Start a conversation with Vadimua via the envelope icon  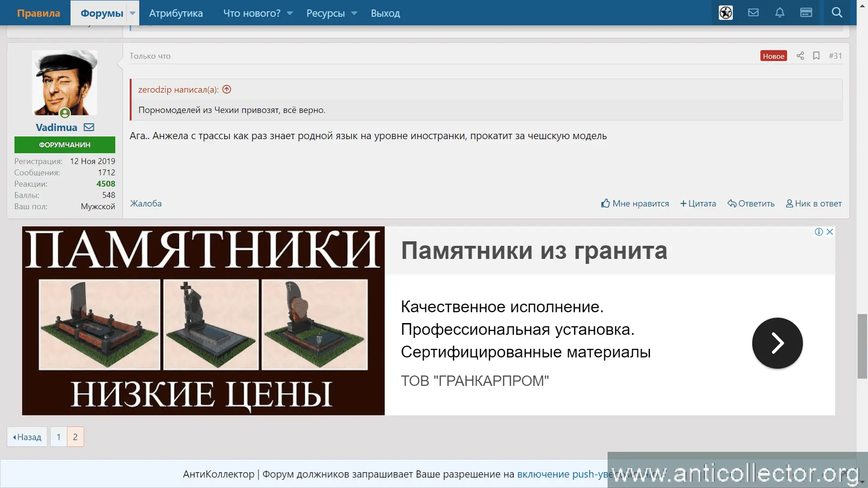(x=89, y=127)
